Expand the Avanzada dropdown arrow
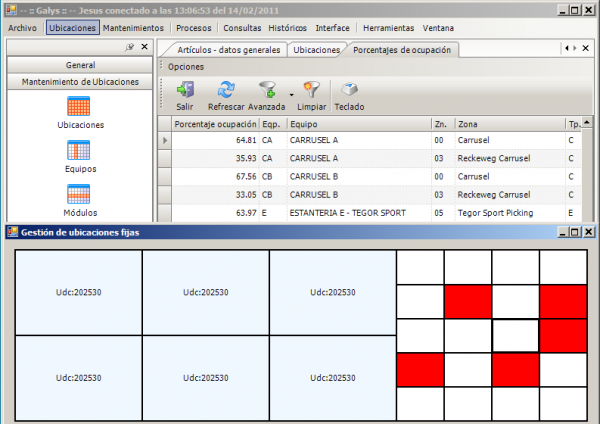Viewport: 600px width, 424px height. point(291,93)
